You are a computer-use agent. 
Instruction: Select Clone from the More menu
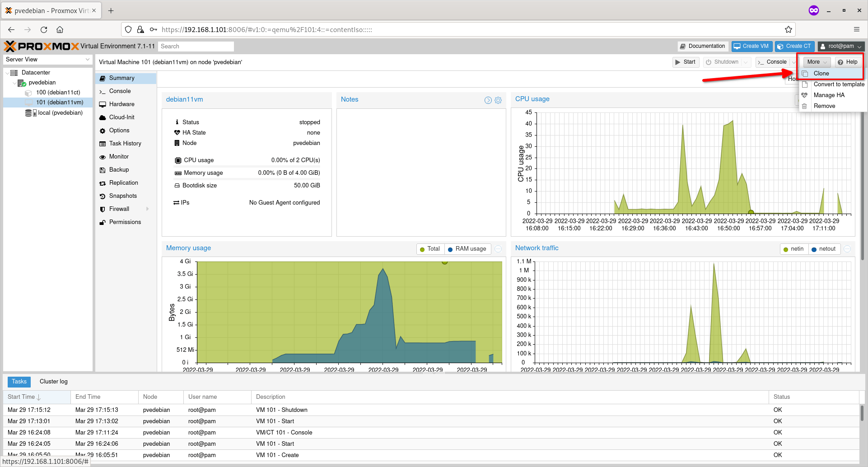pyautogui.click(x=832, y=74)
